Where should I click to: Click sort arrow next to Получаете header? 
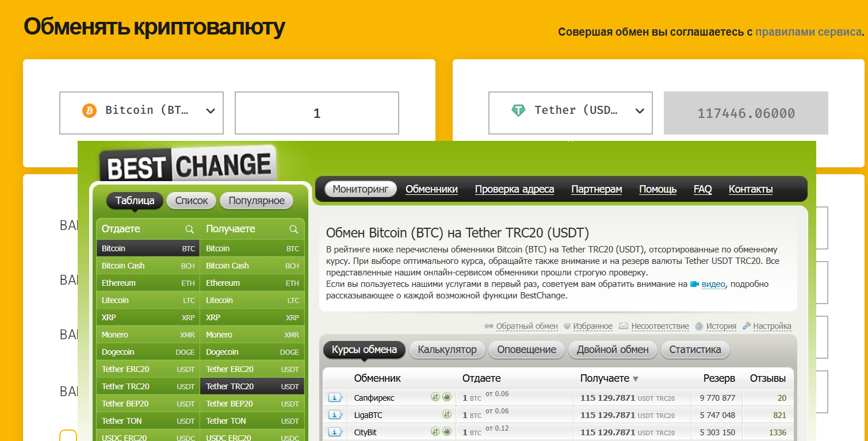(x=636, y=379)
